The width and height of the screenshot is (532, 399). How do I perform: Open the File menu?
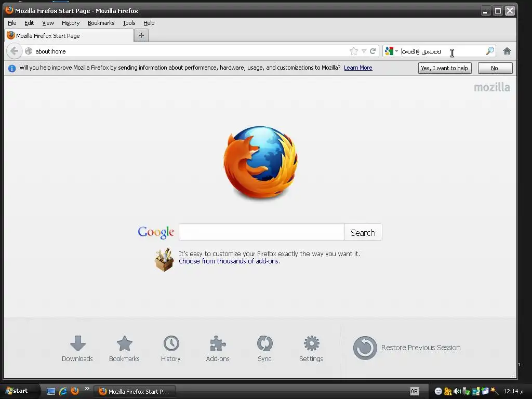pos(12,23)
